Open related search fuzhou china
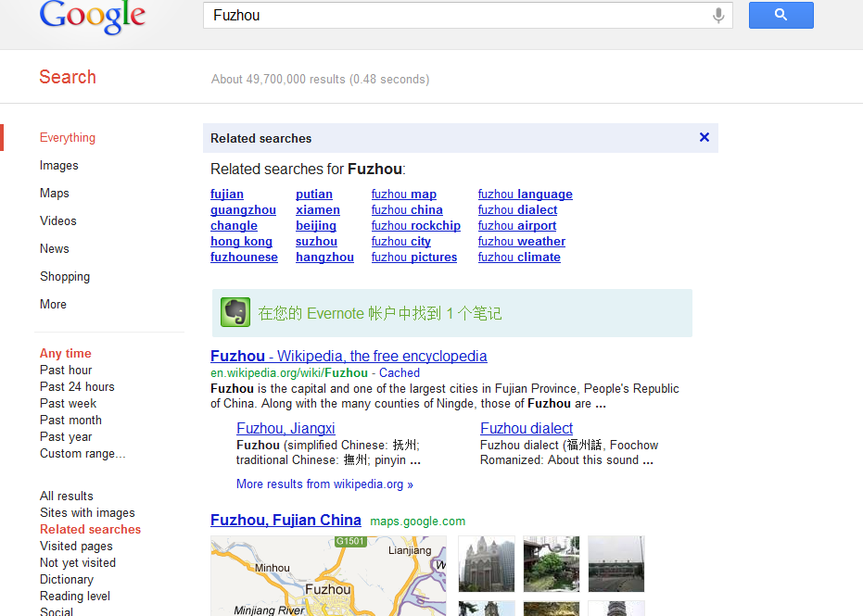863x616 pixels. click(407, 210)
